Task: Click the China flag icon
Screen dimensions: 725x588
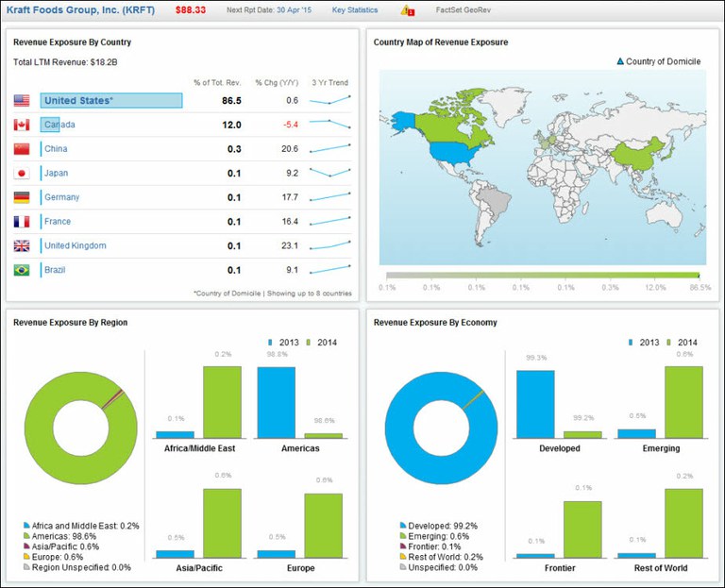Action: [22, 149]
